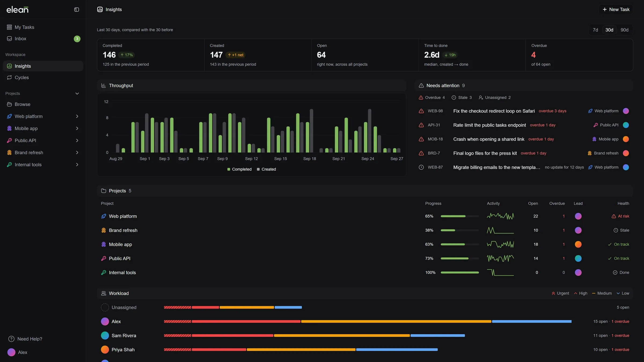Click the Time to done 19h badge
The height and width of the screenshot is (362, 644).
tap(450, 55)
